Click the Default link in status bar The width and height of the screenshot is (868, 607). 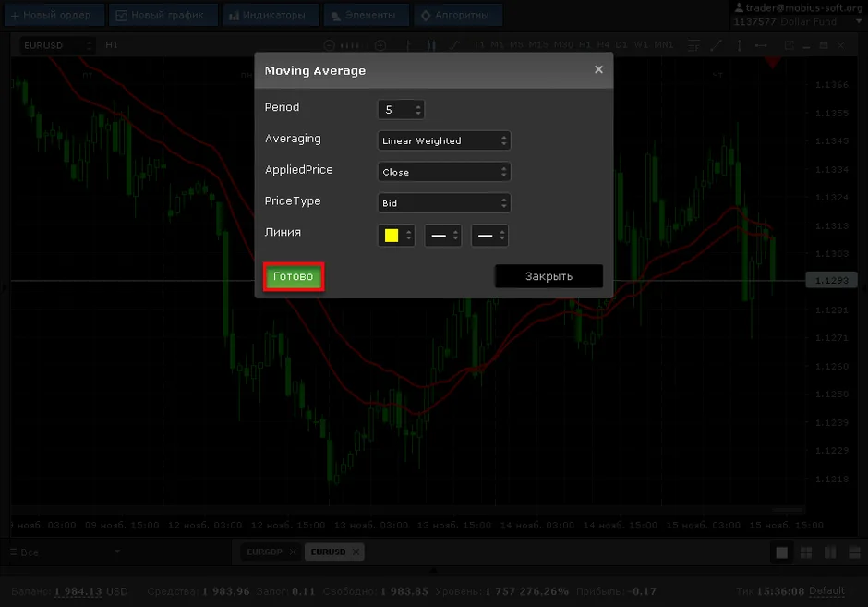tap(827, 591)
